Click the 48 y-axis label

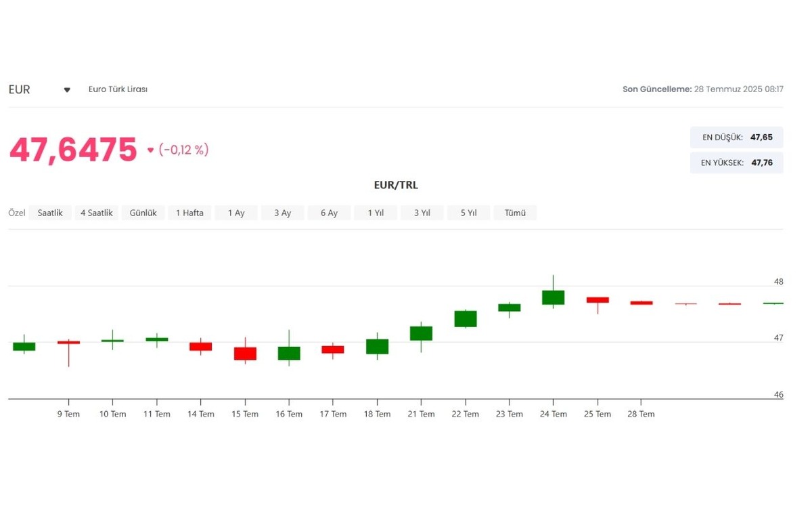coord(779,281)
